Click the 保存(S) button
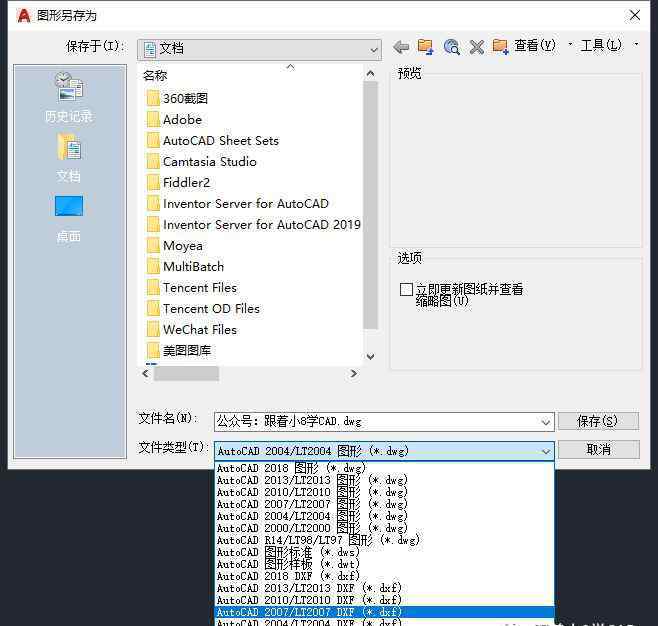The image size is (658, 626). [598, 421]
